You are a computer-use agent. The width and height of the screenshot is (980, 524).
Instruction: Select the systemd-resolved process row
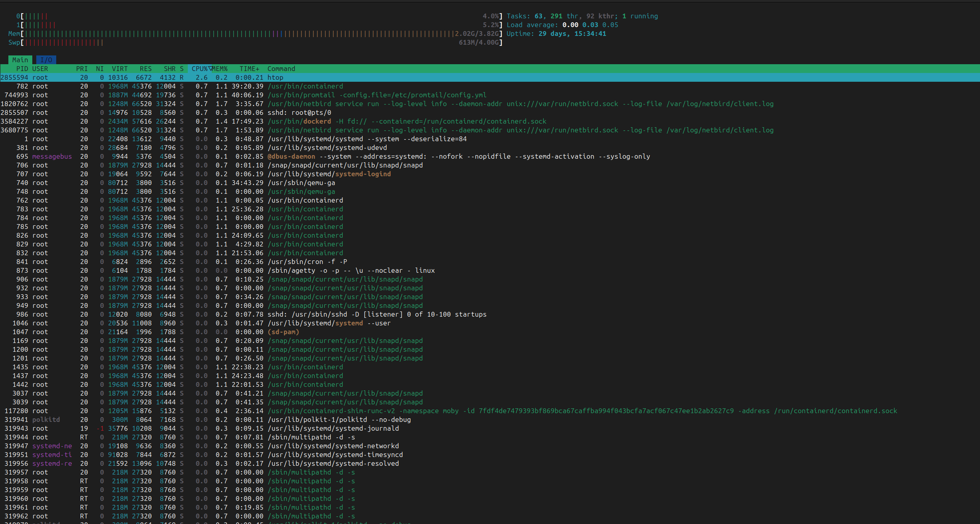pyautogui.click(x=490, y=463)
